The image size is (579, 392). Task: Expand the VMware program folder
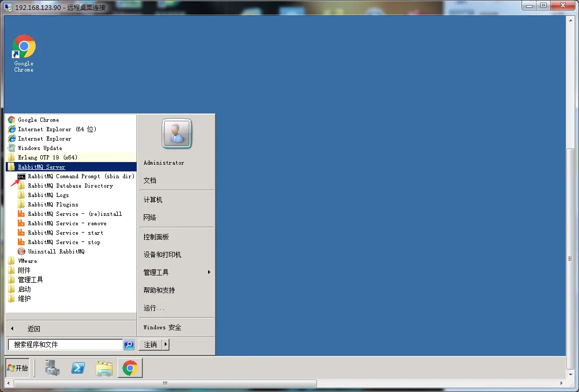pos(72,261)
